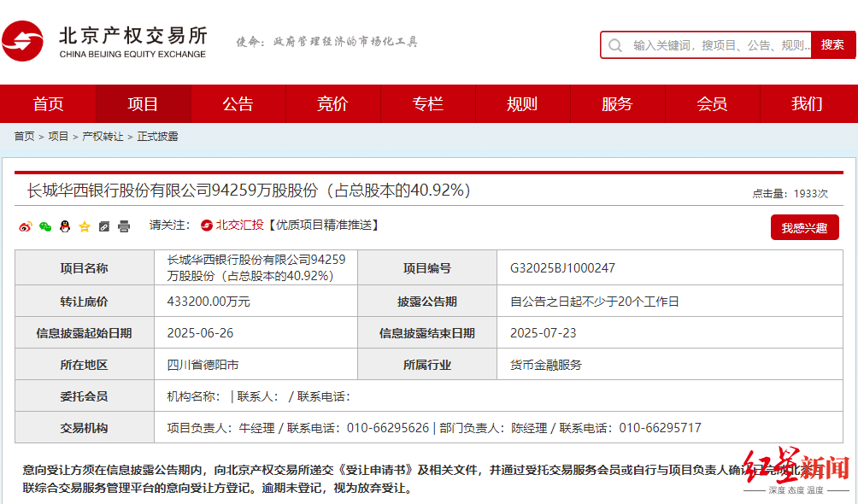Click the 信息披露起始日期 header cell
The image size is (858, 504).
pos(85,333)
